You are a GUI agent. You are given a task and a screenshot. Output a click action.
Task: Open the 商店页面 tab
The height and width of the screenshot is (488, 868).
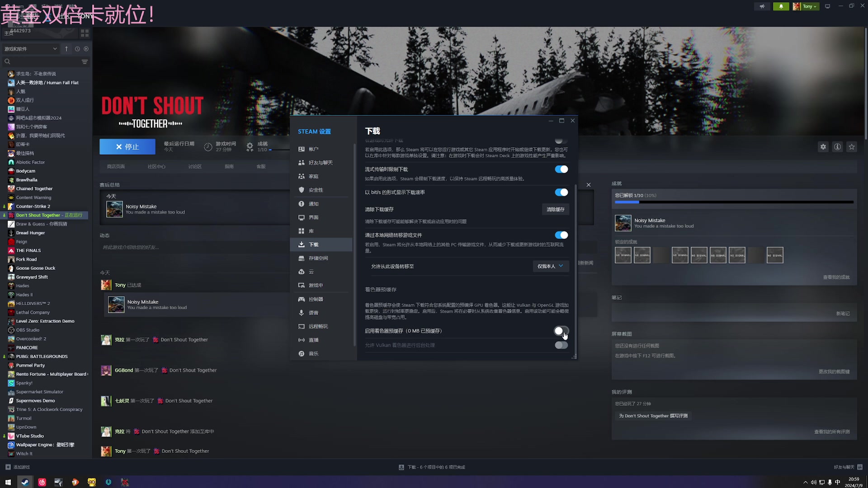(116, 166)
